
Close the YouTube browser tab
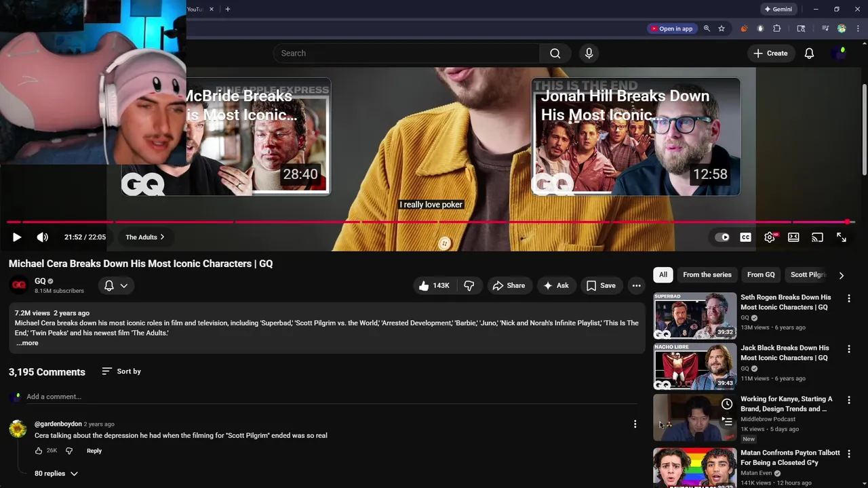pyautogui.click(x=211, y=9)
